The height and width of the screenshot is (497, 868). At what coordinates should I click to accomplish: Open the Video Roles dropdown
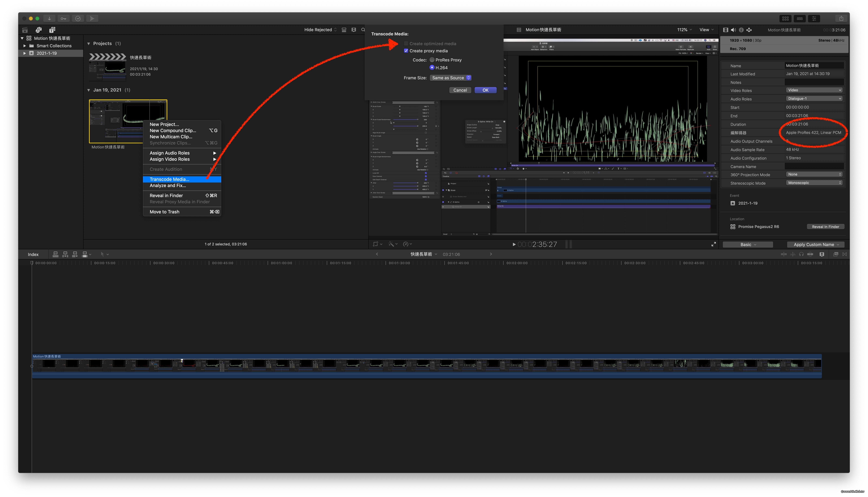pyautogui.click(x=814, y=90)
